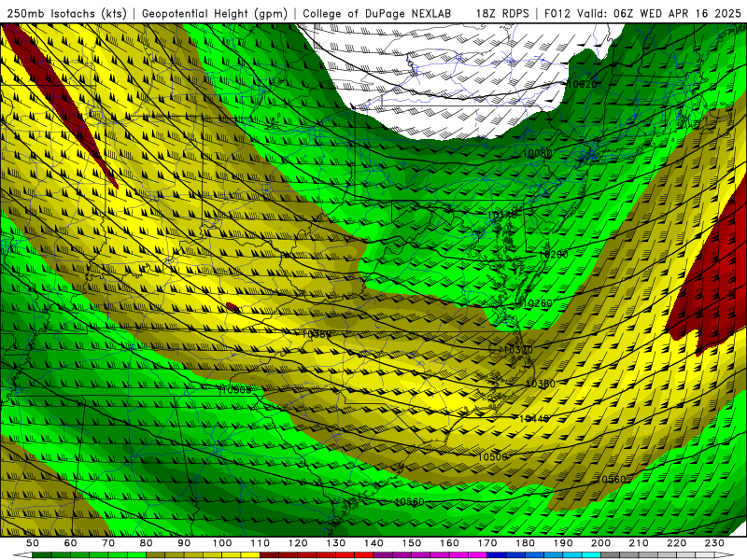
Task: Click the 90 kt colorbar label
Action: (x=184, y=543)
